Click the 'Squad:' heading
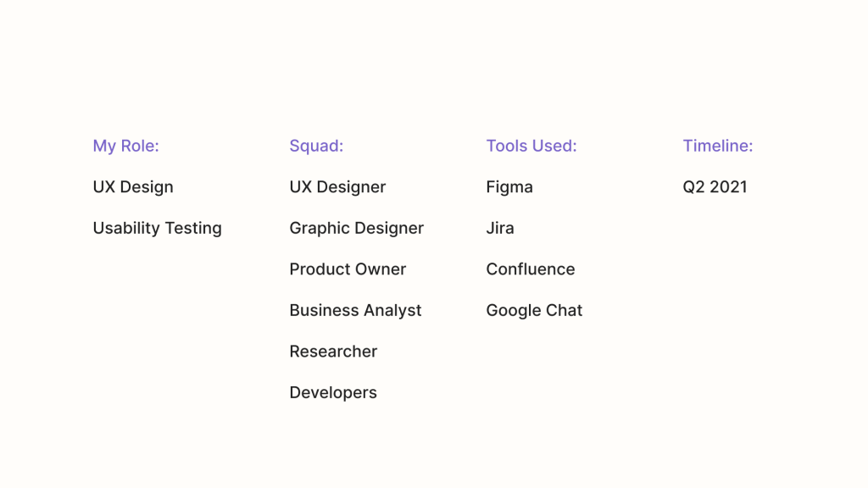This screenshot has width=868, height=488. click(x=316, y=146)
